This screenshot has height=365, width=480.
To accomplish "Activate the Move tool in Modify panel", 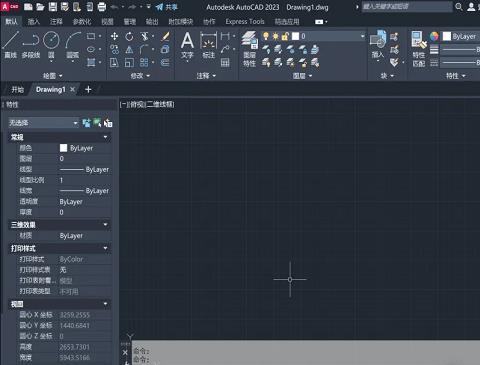I will [x=114, y=36].
